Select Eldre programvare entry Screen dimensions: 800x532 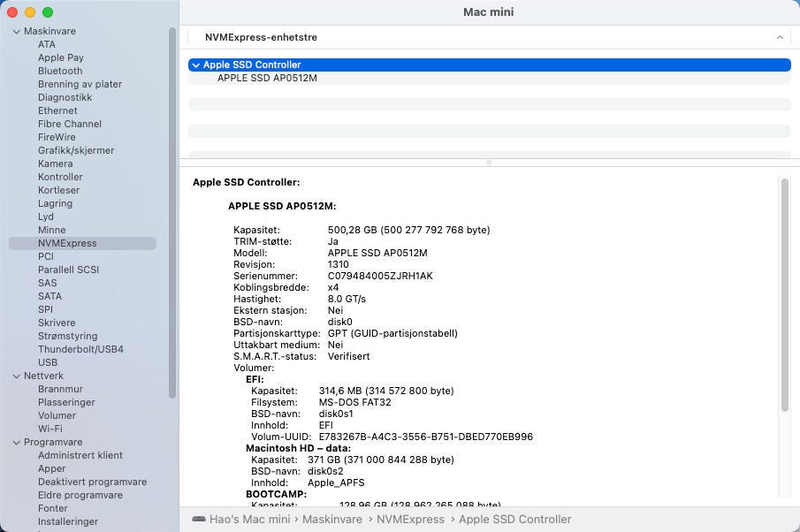80,495
